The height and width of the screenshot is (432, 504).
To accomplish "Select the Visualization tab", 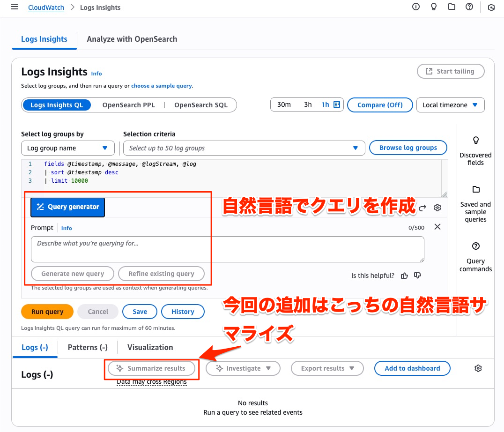I will pos(150,348).
